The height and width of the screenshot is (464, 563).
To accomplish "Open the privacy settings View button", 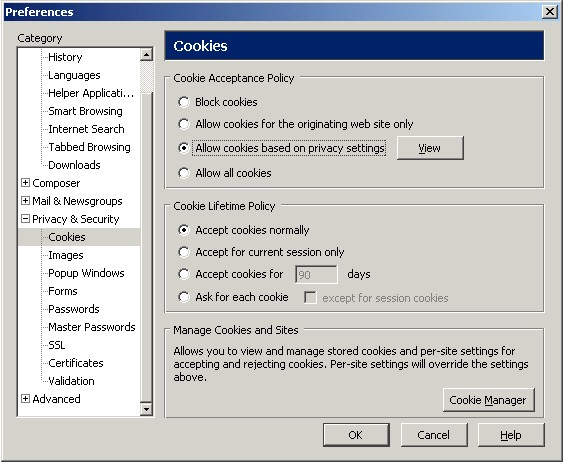I will [430, 148].
